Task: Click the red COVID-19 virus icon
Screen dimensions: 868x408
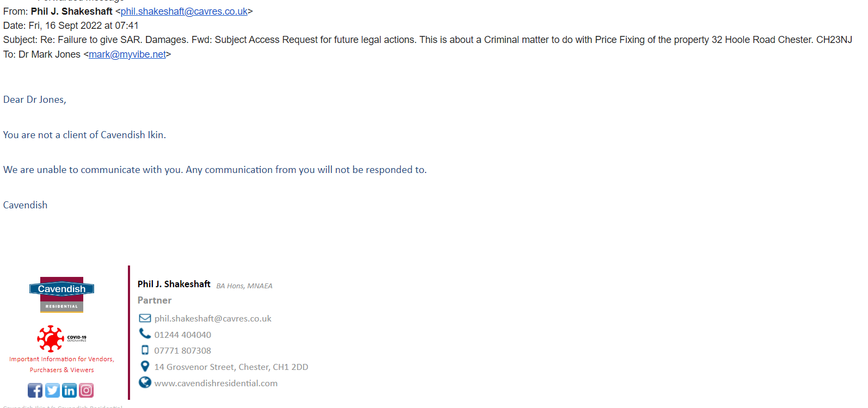Action: [x=51, y=338]
